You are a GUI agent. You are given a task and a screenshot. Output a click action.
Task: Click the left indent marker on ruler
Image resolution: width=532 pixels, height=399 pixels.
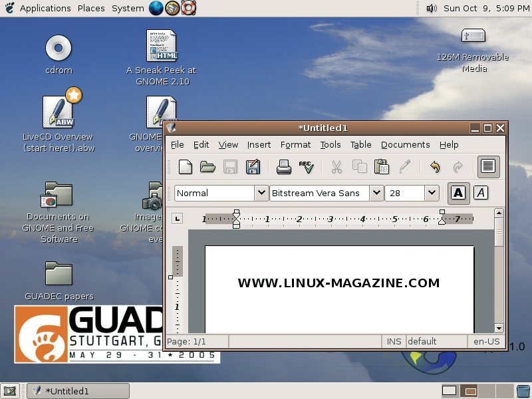click(237, 219)
